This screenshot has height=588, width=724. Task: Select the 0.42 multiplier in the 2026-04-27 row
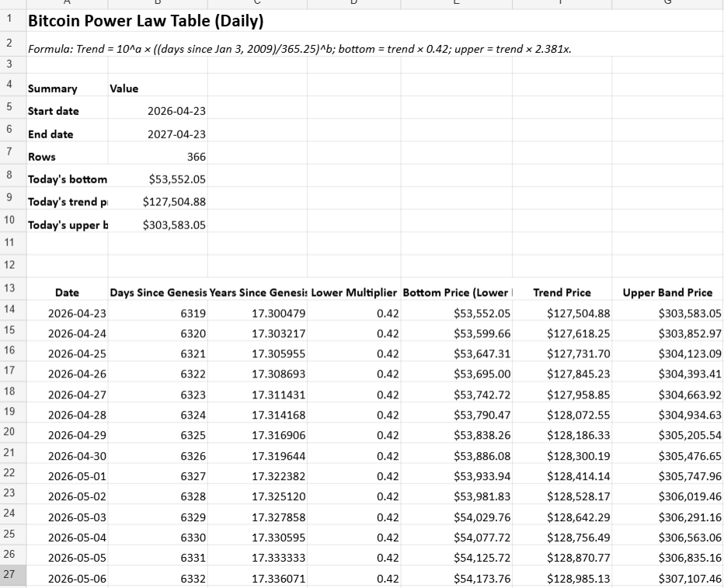point(354,391)
